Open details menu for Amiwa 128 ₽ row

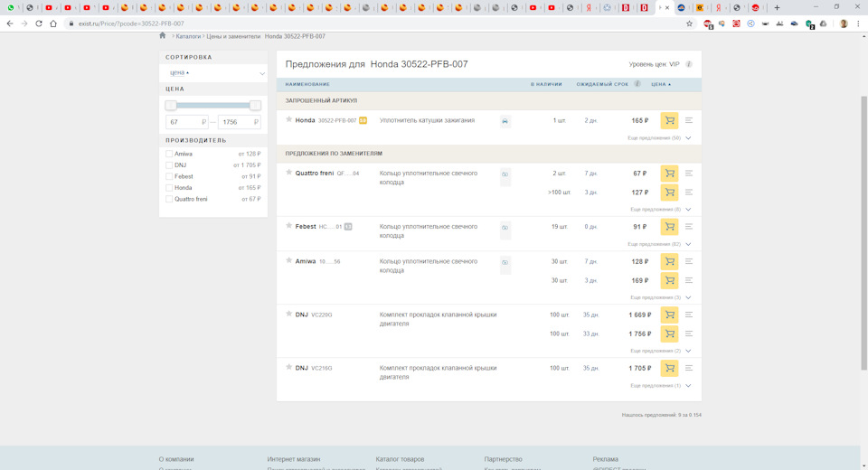click(689, 261)
